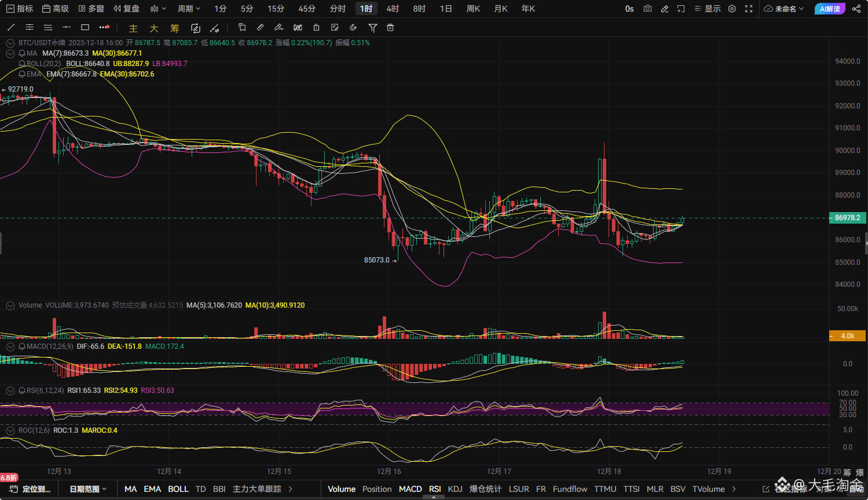Collapse the MACD panel chevron
This screenshot has width=868, height=500.
[x=10, y=346]
